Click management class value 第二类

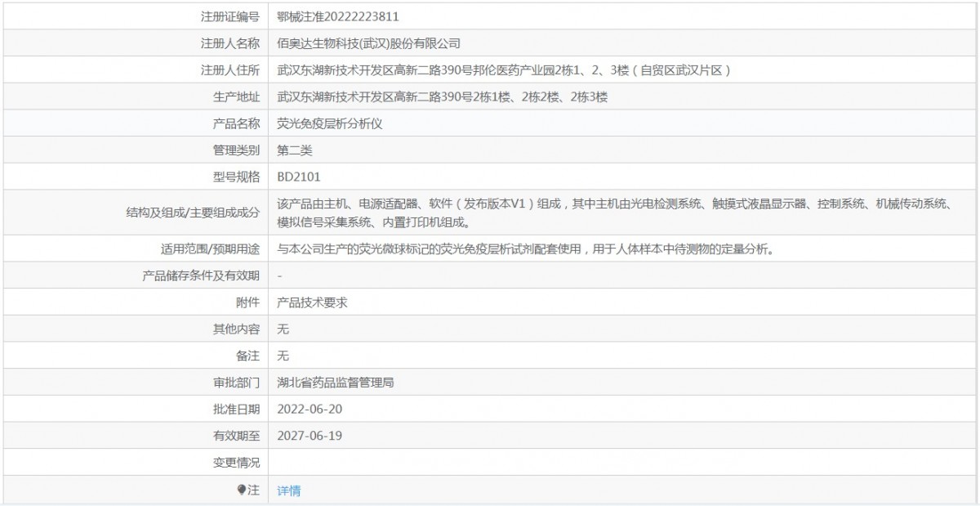(295, 150)
